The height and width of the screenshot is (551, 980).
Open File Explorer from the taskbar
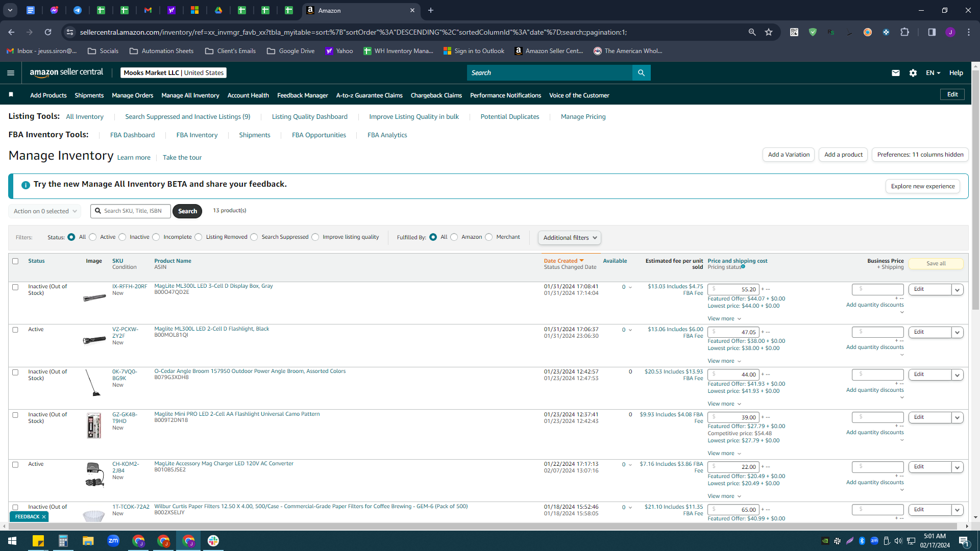[88, 541]
